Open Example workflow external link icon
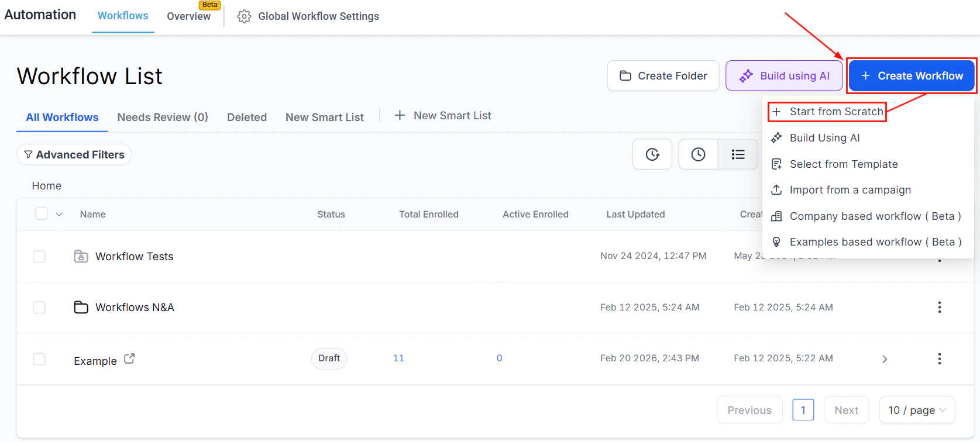The height and width of the screenshot is (442, 980). click(129, 358)
